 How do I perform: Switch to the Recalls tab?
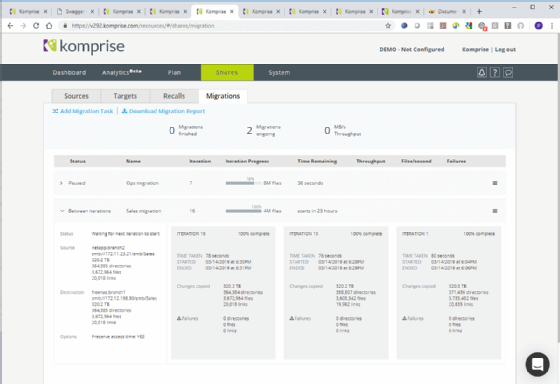coord(174,96)
